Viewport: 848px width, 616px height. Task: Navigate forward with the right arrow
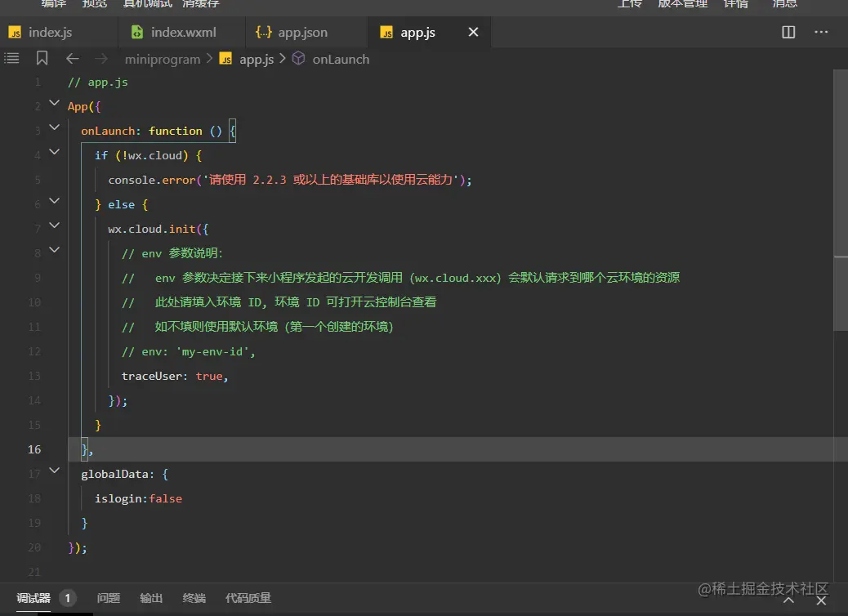101,58
